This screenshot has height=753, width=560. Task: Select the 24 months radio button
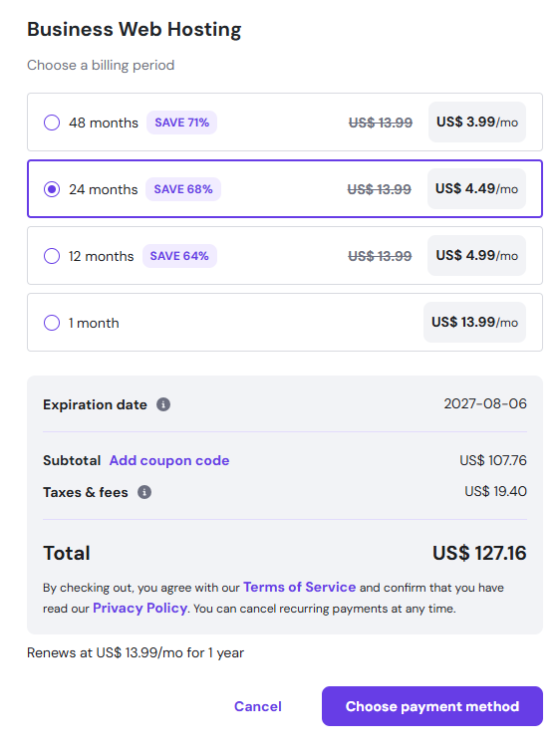(x=52, y=189)
